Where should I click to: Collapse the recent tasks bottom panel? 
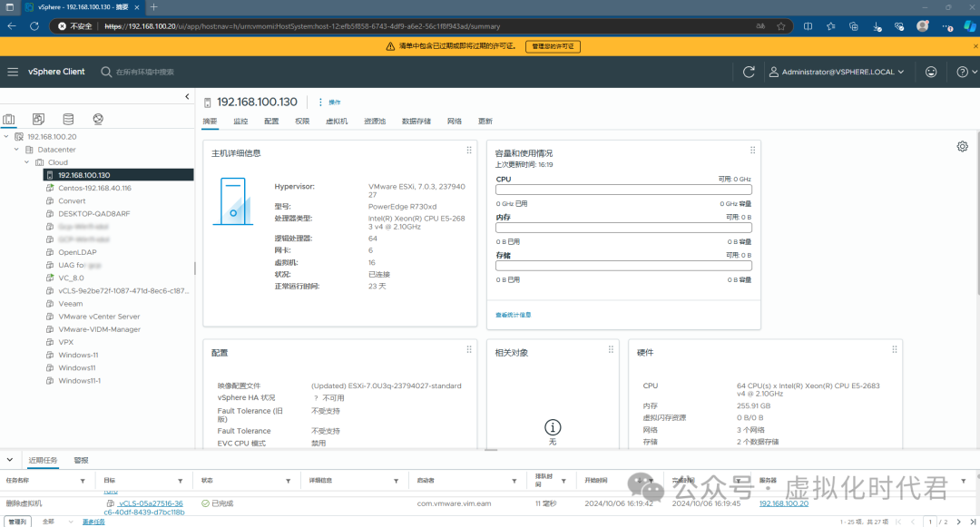click(10, 460)
